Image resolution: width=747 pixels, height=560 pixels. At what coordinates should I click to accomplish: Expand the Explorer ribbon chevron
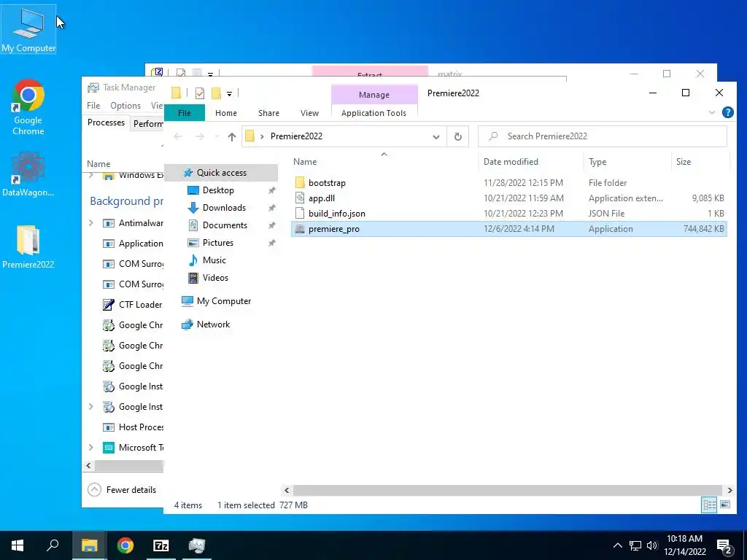712,113
